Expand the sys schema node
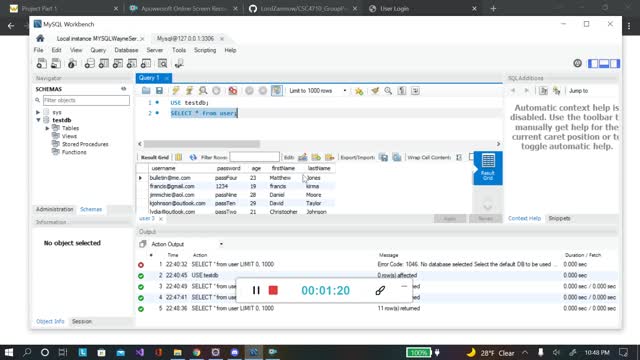The width and height of the screenshot is (640, 360). [38, 112]
